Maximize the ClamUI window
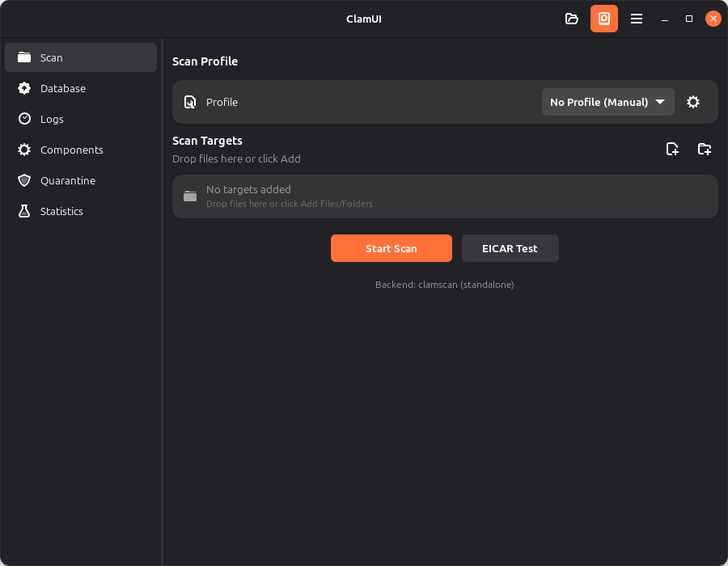The image size is (728, 566). pyautogui.click(x=689, y=19)
